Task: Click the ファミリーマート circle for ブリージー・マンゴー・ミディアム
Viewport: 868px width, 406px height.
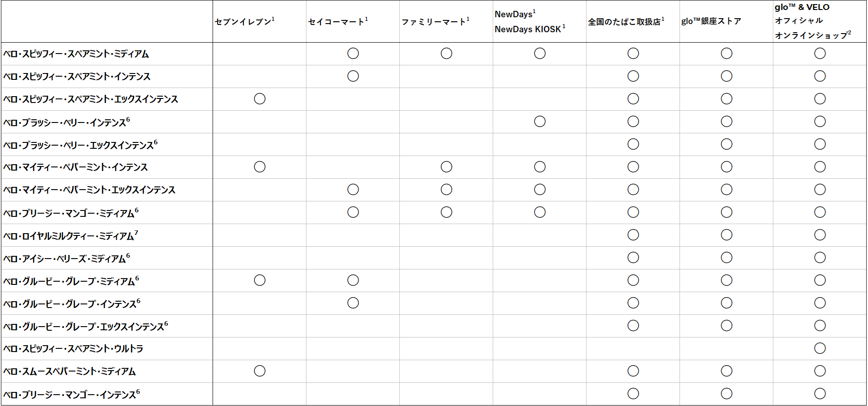Action: pyautogui.click(x=446, y=212)
